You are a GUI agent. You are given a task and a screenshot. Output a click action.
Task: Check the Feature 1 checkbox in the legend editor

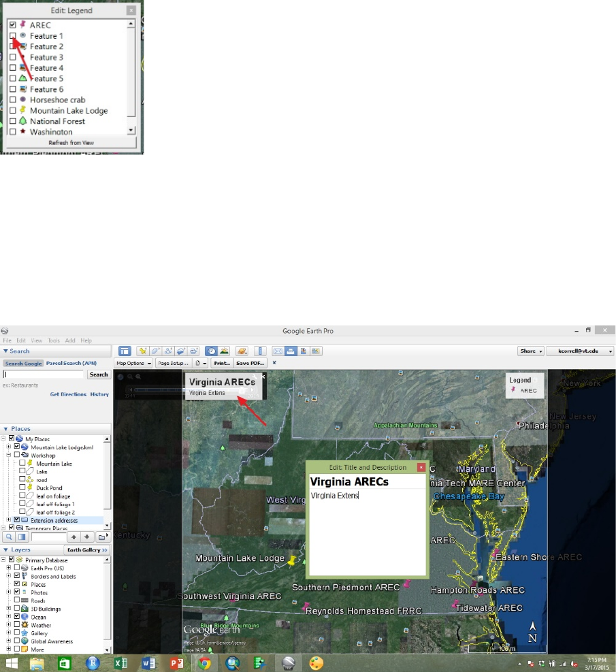point(13,35)
